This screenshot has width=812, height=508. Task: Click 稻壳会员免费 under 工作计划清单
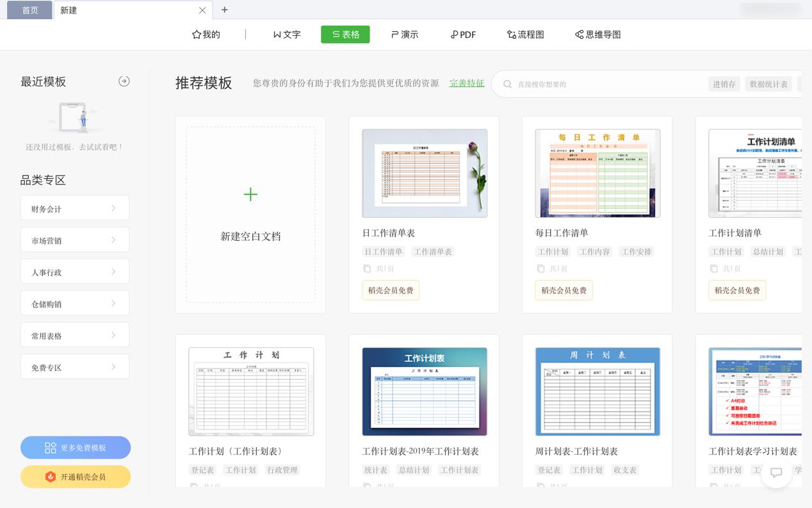point(737,290)
